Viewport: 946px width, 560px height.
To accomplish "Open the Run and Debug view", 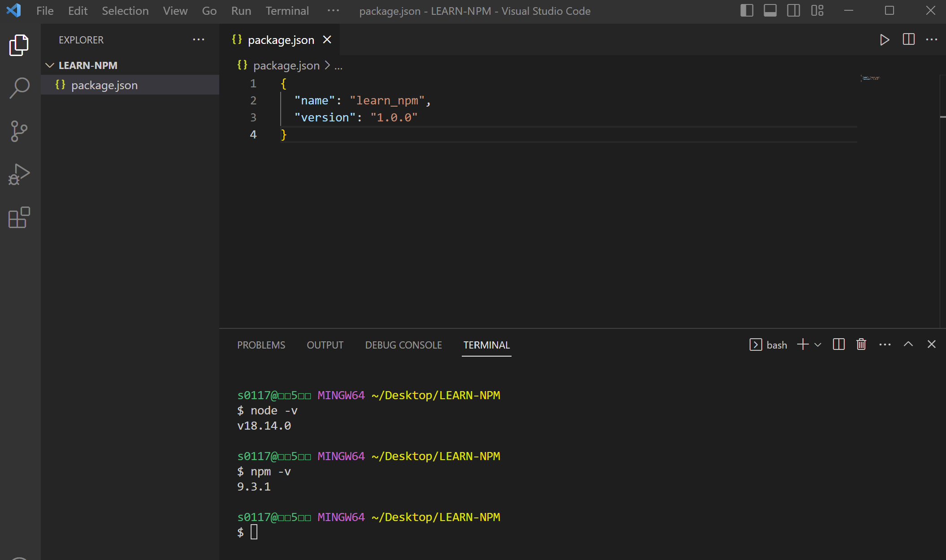I will (19, 174).
